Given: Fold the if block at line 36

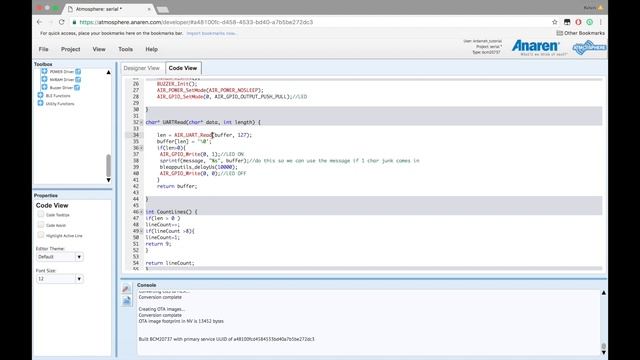Looking at the screenshot, I should click(142, 148).
